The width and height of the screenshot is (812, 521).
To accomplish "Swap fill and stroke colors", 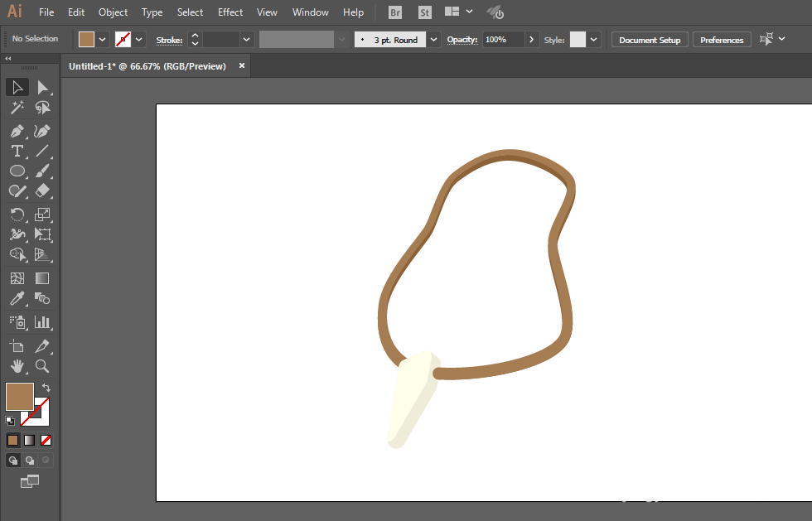I will click(x=46, y=388).
